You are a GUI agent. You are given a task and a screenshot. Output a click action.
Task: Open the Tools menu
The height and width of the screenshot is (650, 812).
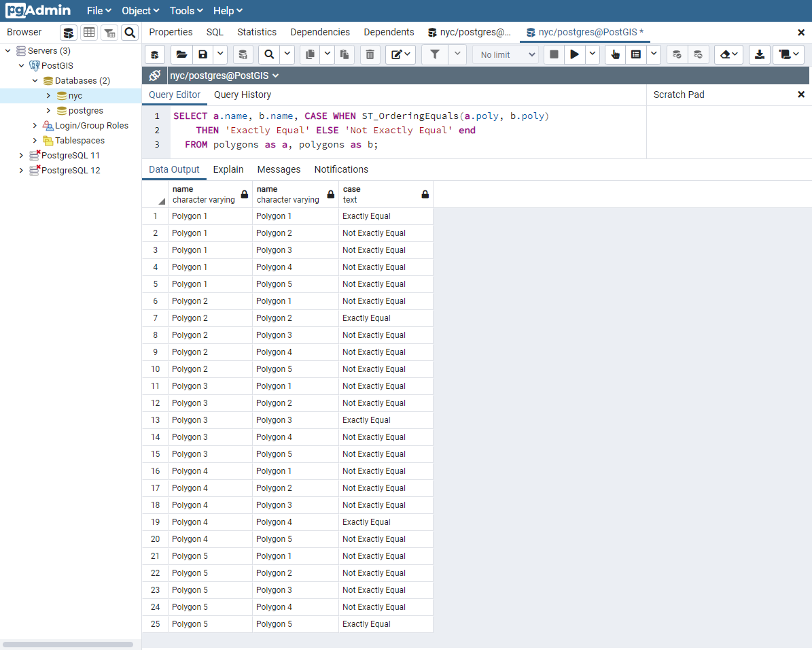point(186,11)
